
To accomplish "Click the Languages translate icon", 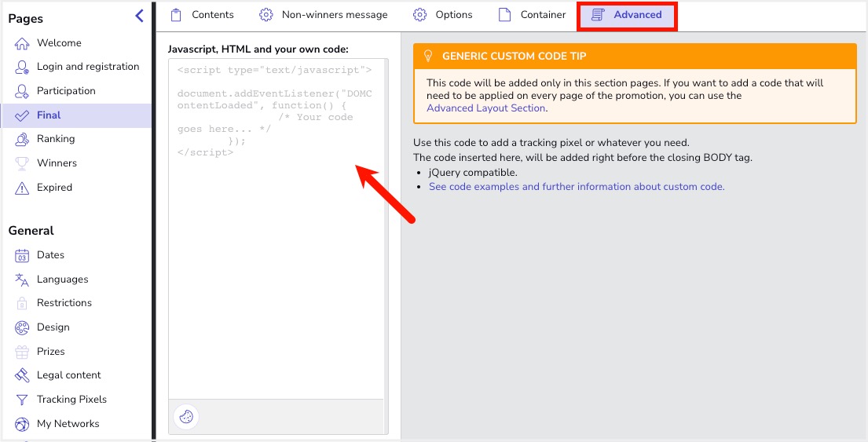I will coord(21,279).
